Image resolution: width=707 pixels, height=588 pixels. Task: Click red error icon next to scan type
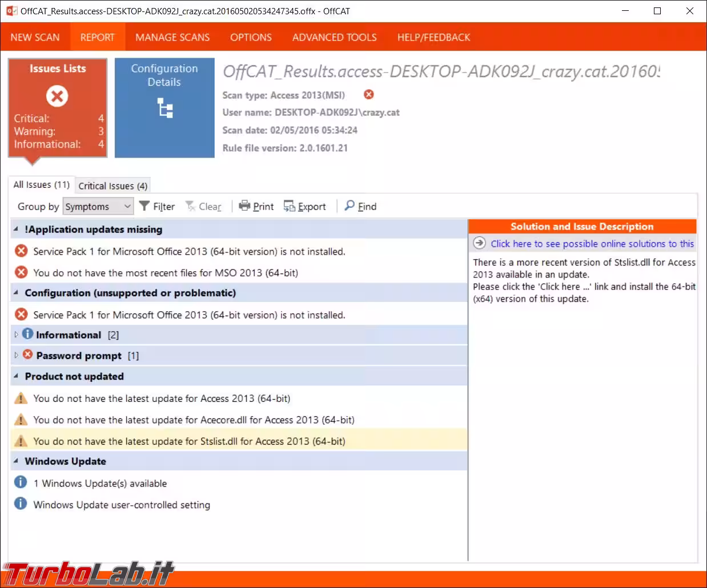tap(369, 95)
